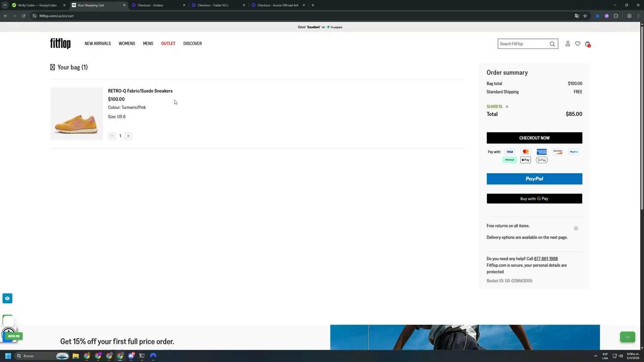Image resolution: width=644 pixels, height=362 pixels.
Task: Open the Chrome three-dot menu
Action: [x=638, y=16]
